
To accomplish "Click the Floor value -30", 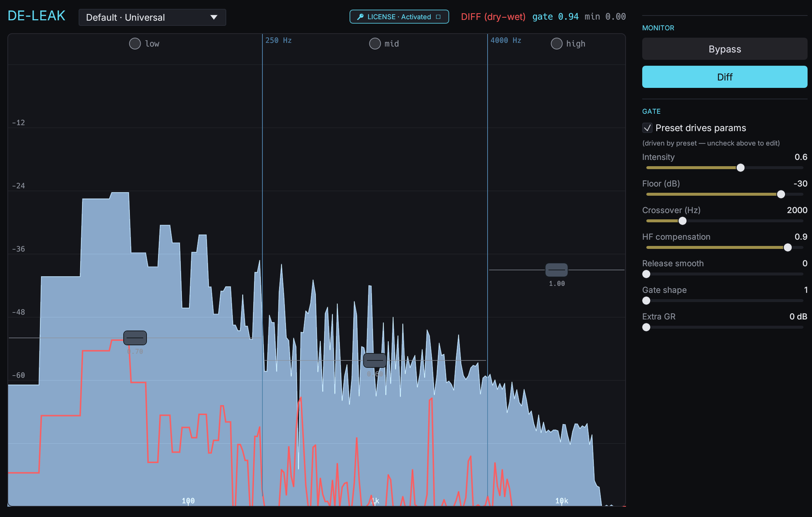I will (x=800, y=183).
